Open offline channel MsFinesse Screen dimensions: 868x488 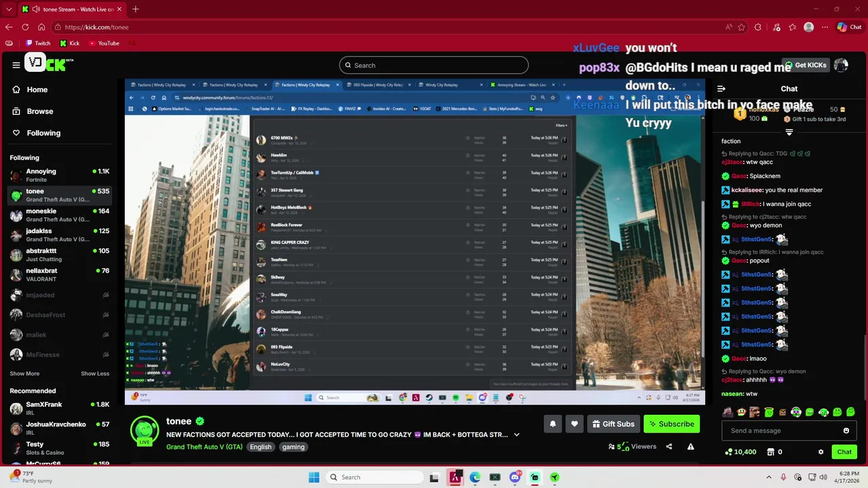point(60,354)
